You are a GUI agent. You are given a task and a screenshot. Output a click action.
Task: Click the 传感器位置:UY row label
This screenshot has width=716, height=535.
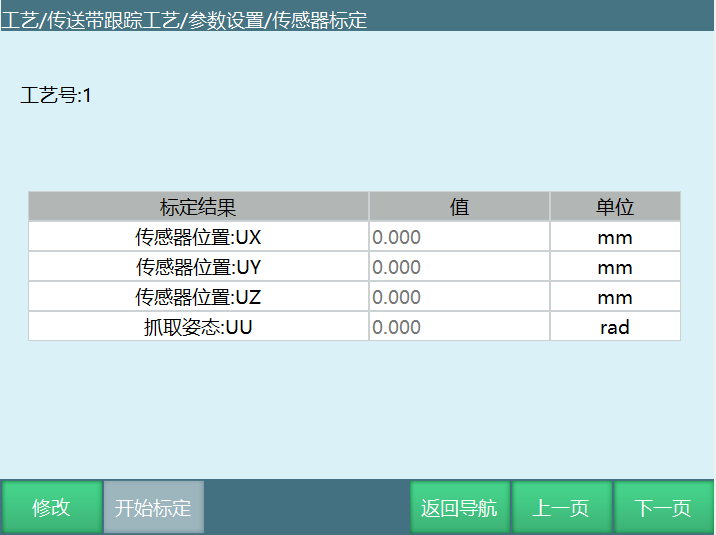point(198,267)
